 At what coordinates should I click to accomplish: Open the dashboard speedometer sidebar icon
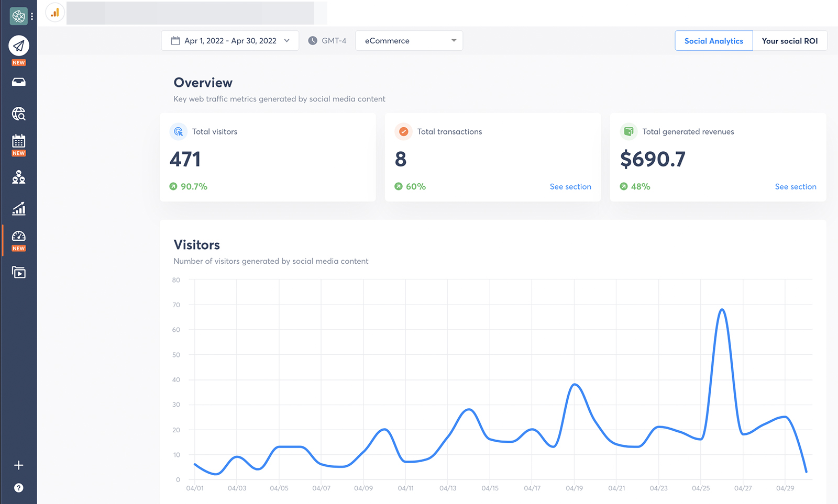point(19,236)
